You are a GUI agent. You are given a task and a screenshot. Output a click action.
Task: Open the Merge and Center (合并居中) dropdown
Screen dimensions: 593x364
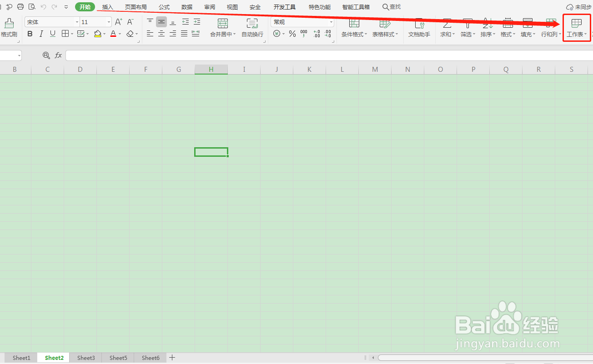click(223, 28)
